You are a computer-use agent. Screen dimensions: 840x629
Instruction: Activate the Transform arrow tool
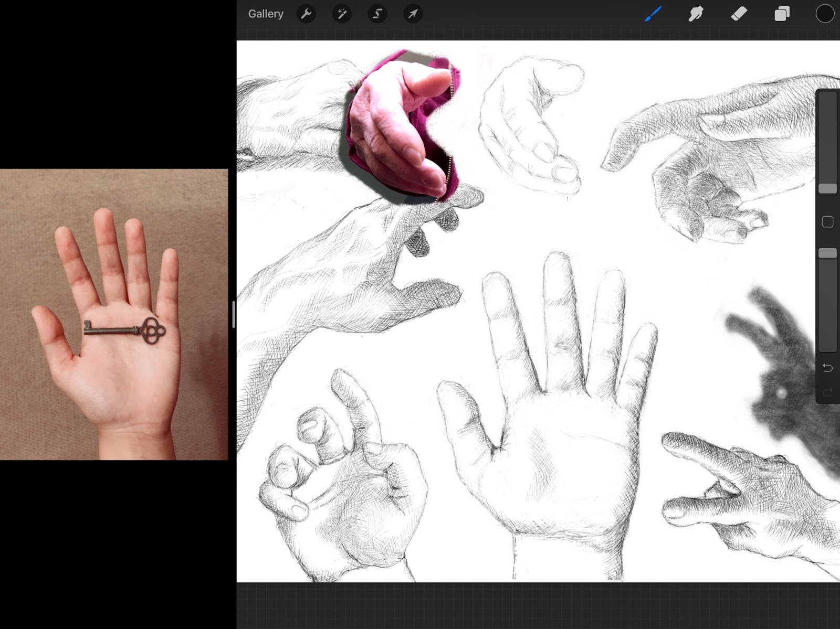point(413,14)
